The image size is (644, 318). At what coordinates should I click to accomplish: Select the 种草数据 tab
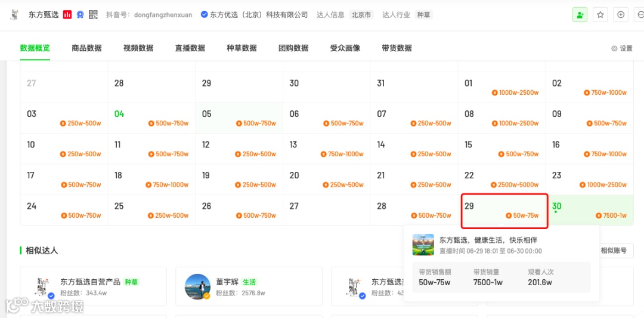tap(242, 48)
